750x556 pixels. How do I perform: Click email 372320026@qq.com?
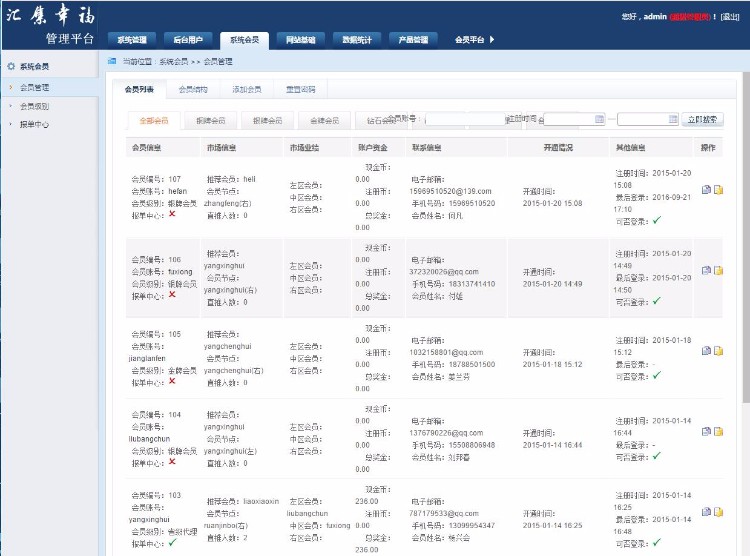[x=443, y=271]
